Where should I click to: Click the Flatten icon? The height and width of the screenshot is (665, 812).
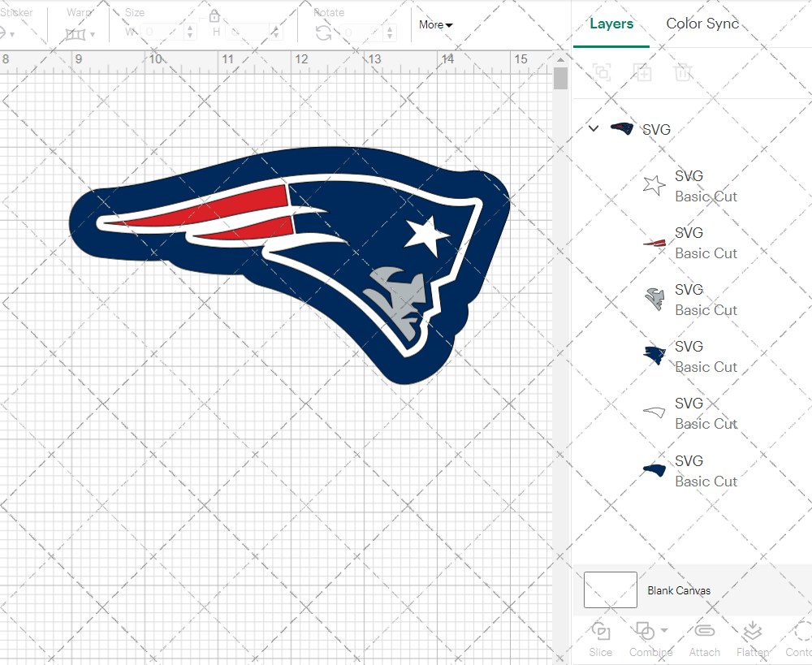coord(752,632)
